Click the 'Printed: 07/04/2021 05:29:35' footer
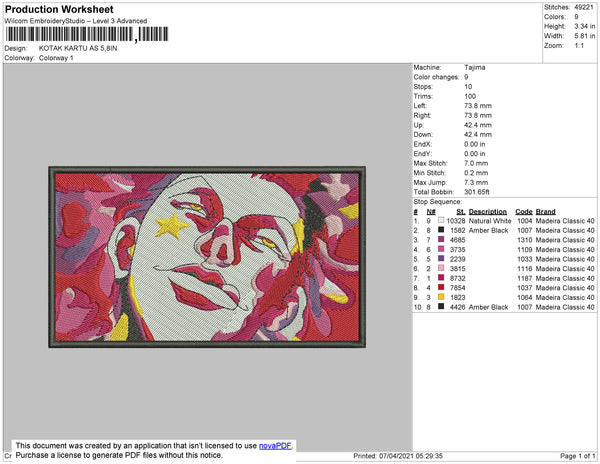Screen dimensions: 600x464 coord(398,456)
